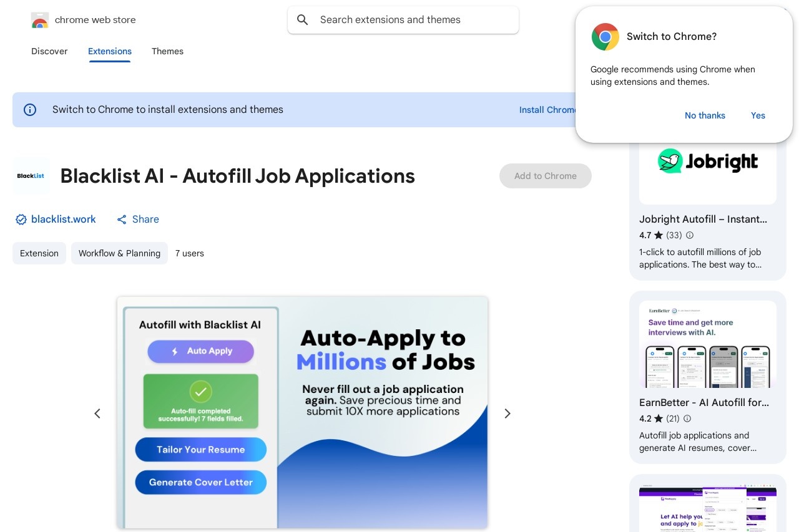Click the Jobright bird logo
The image size is (799, 532).
(670, 161)
